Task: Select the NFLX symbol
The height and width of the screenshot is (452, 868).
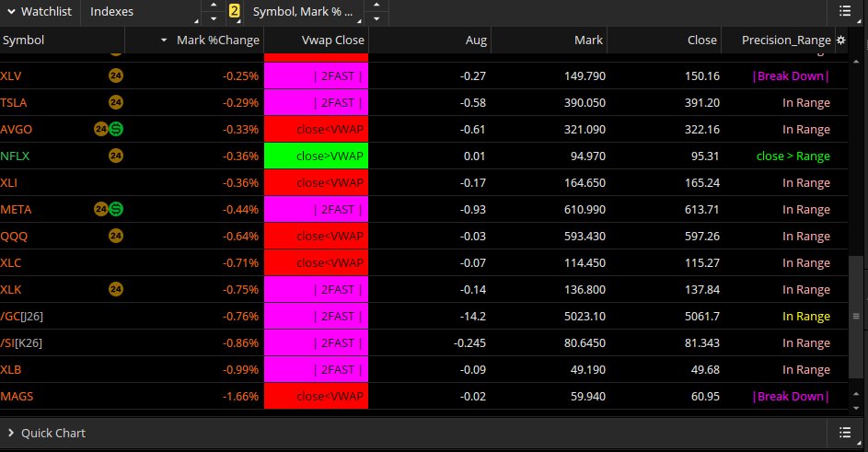Action: (x=15, y=156)
